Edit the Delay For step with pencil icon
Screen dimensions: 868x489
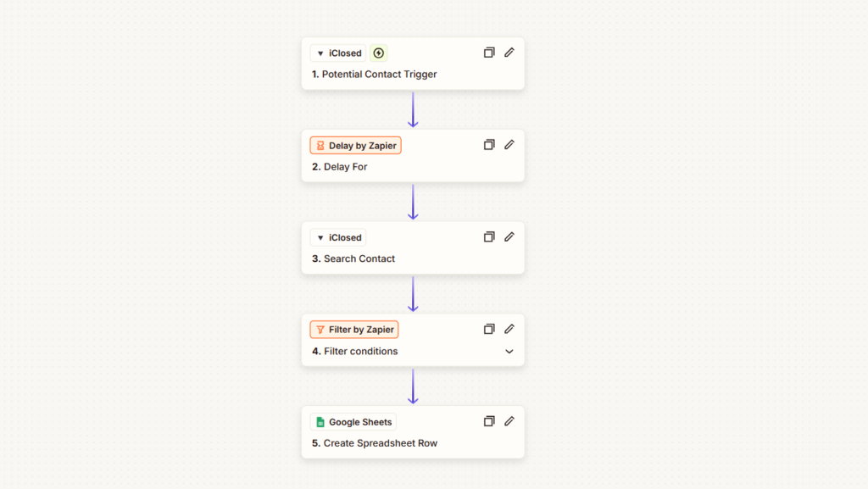tap(509, 145)
